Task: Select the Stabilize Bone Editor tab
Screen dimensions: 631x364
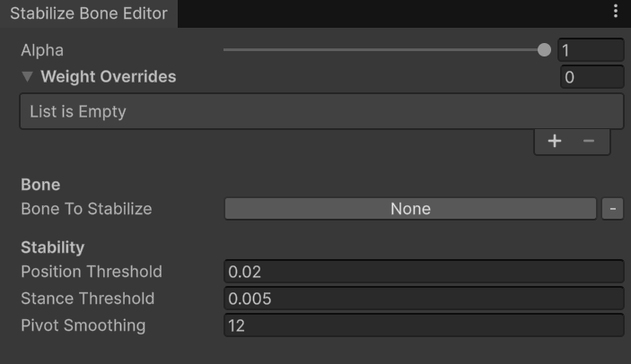Action: point(89,13)
